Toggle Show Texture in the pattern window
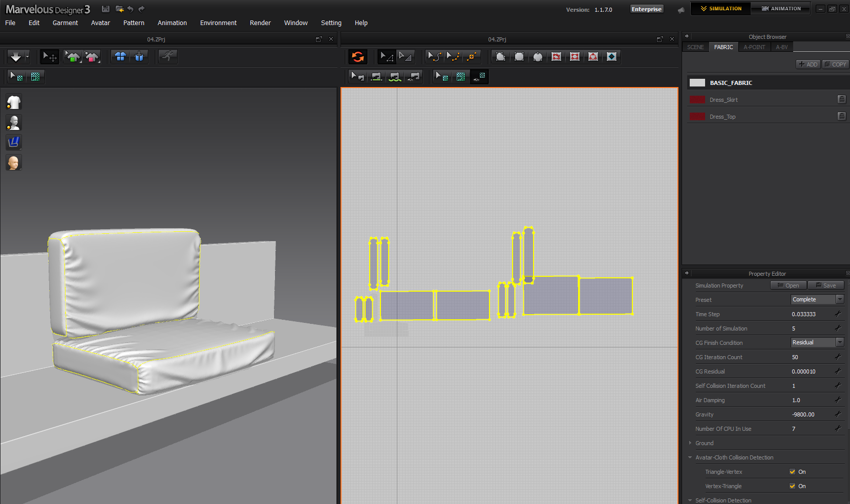The height and width of the screenshot is (504, 850). tap(479, 77)
